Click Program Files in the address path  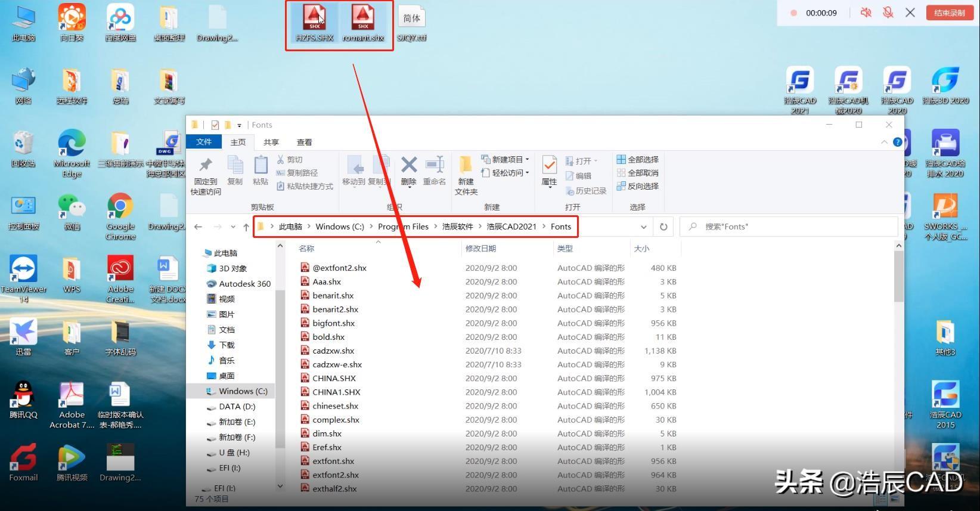403,227
